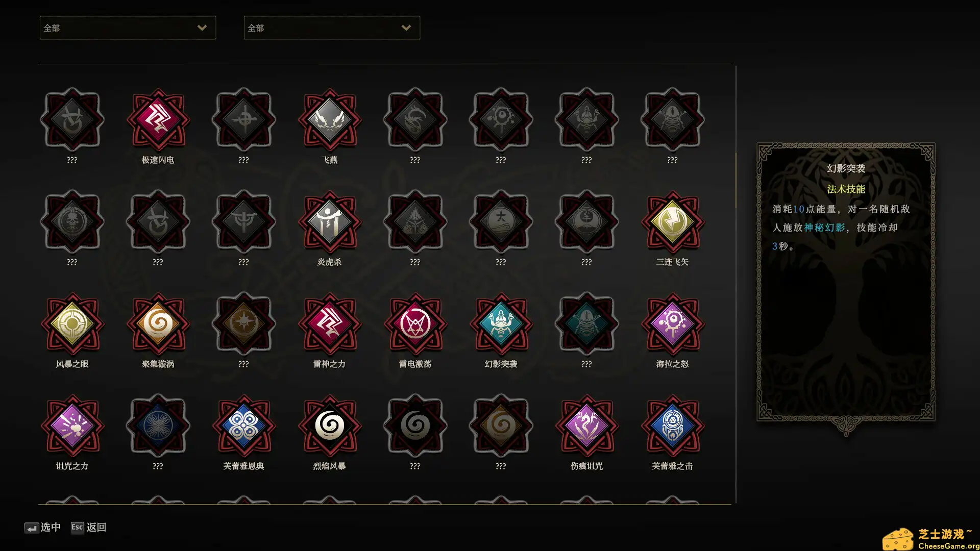Click the 返回 Esc button
Image resolution: width=980 pixels, height=551 pixels.
coord(88,527)
